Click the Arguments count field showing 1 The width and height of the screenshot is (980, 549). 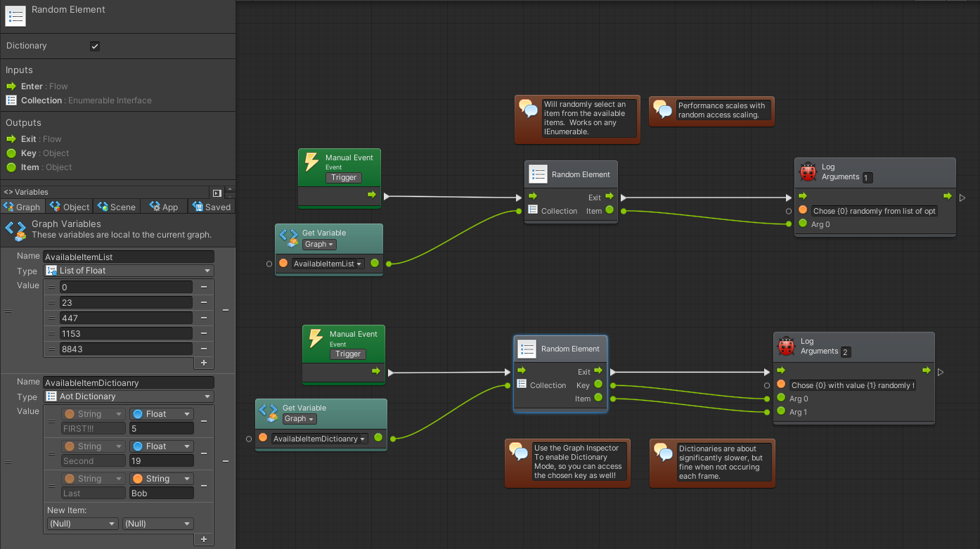tap(867, 178)
